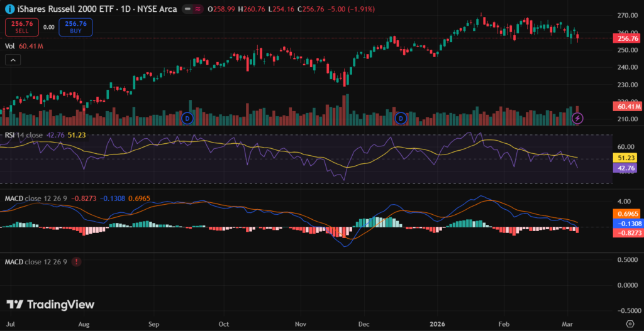The width and height of the screenshot is (644, 331).
Task: Click the wavy pink market status icon
Action: pyautogui.click(x=199, y=10)
